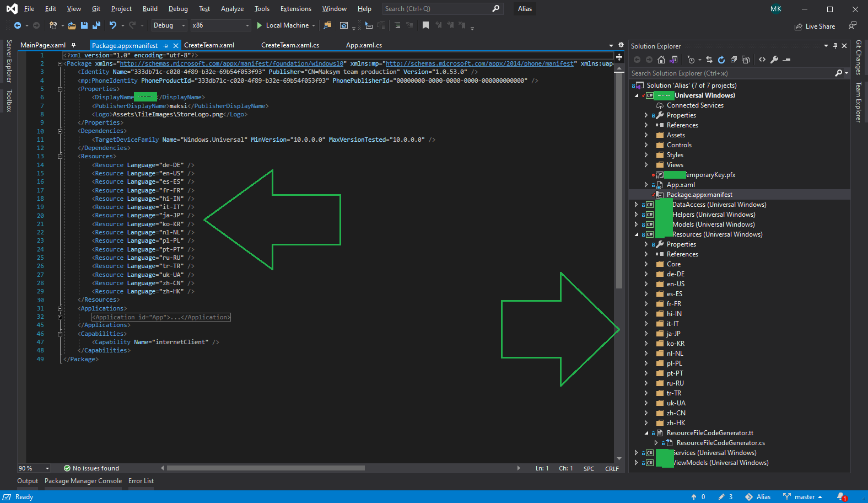Open the Error List tab
The height and width of the screenshot is (503, 868).
[x=141, y=481]
